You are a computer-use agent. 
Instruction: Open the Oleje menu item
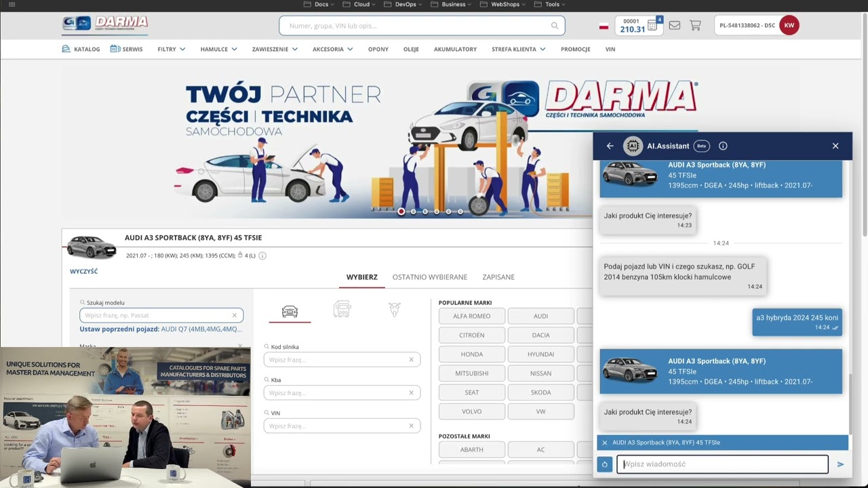point(411,49)
